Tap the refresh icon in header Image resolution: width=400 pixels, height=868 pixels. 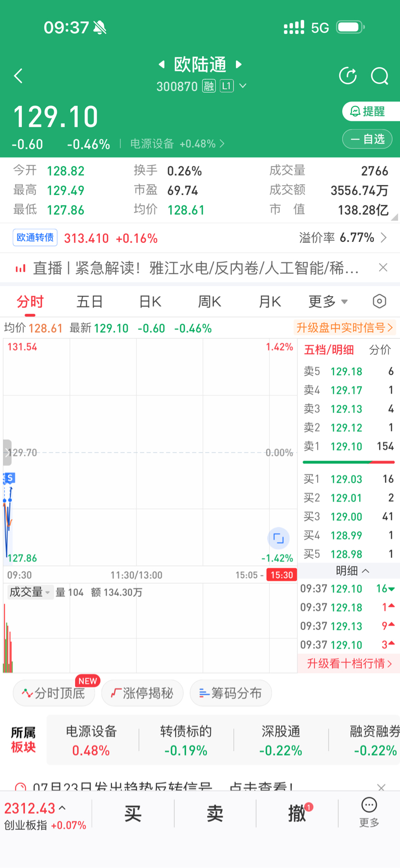pyautogui.click(x=348, y=76)
